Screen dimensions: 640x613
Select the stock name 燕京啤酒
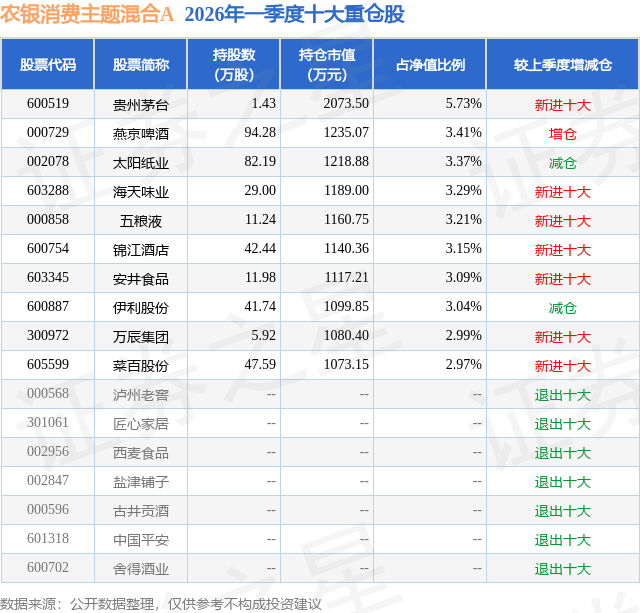tap(141, 134)
